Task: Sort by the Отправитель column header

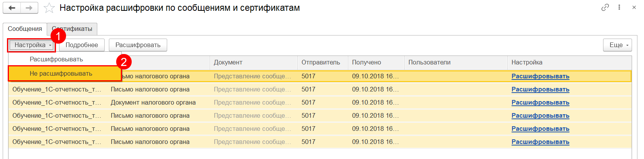Action: (x=320, y=63)
